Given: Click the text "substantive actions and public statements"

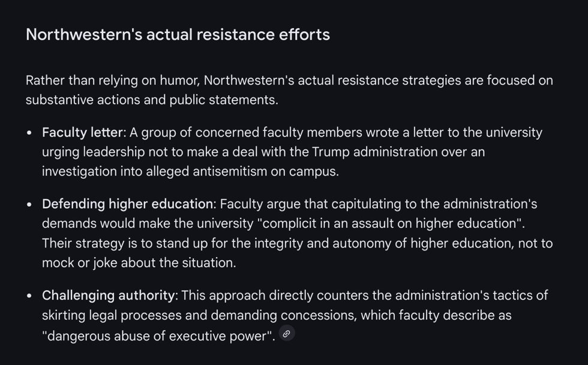Looking at the screenshot, I should pyautogui.click(x=151, y=99).
